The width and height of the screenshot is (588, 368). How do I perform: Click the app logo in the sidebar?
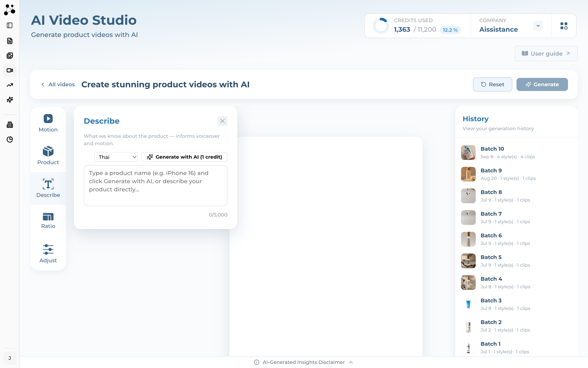pos(10,10)
